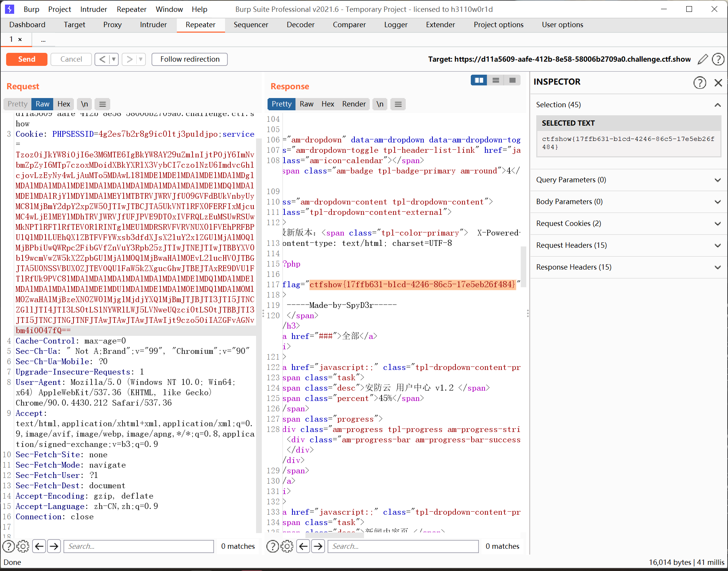
Task: Jump to previous match in Request search
Action: (39, 546)
